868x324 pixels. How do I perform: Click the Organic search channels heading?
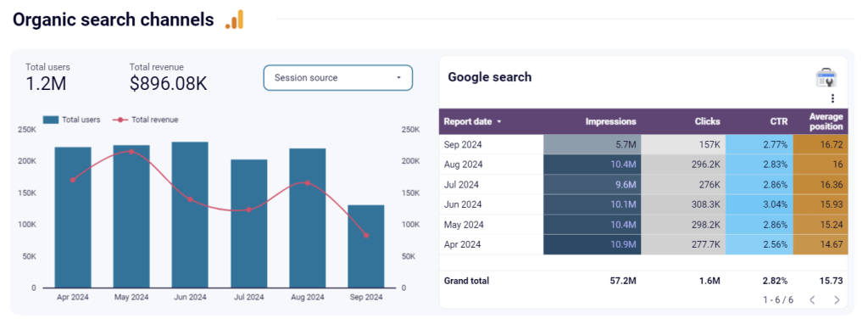[113, 20]
